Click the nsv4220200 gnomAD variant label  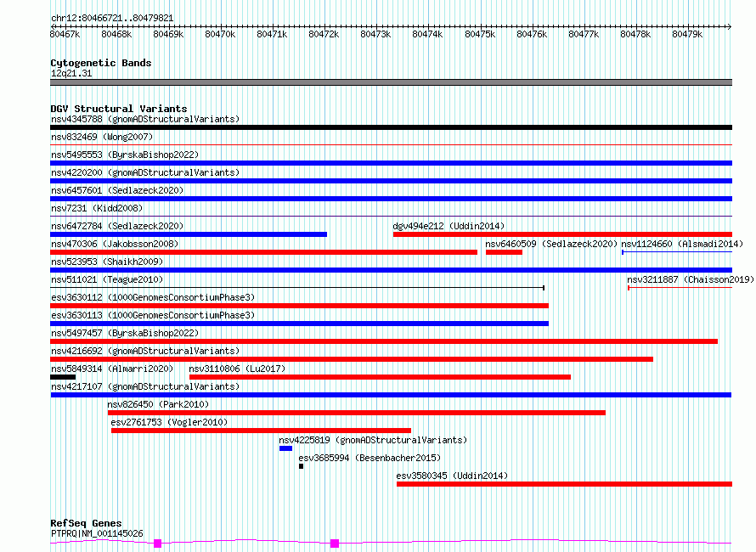pos(145,172)
